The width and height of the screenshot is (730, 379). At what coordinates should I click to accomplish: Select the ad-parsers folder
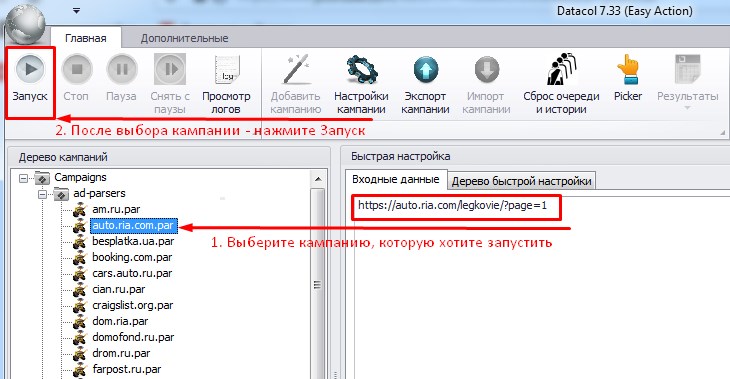coord(99,193)
